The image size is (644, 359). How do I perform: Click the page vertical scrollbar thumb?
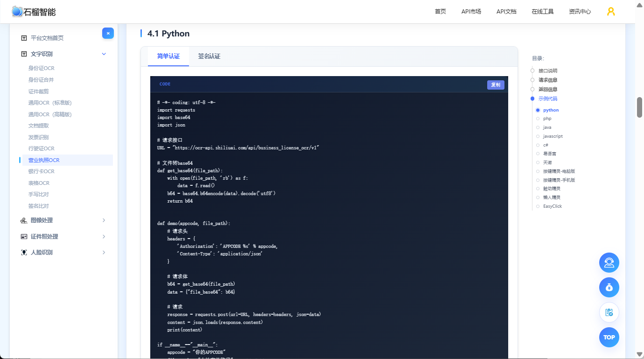[640, 108]
